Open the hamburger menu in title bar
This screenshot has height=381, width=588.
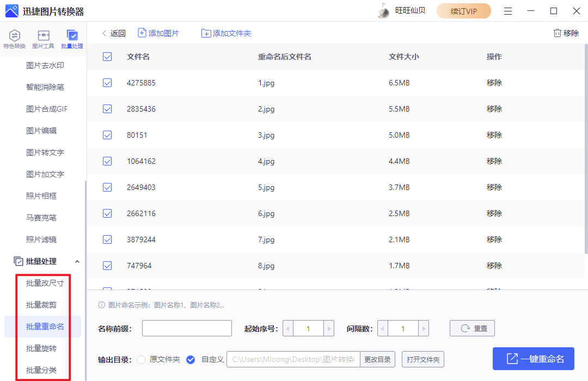(508, 11)
